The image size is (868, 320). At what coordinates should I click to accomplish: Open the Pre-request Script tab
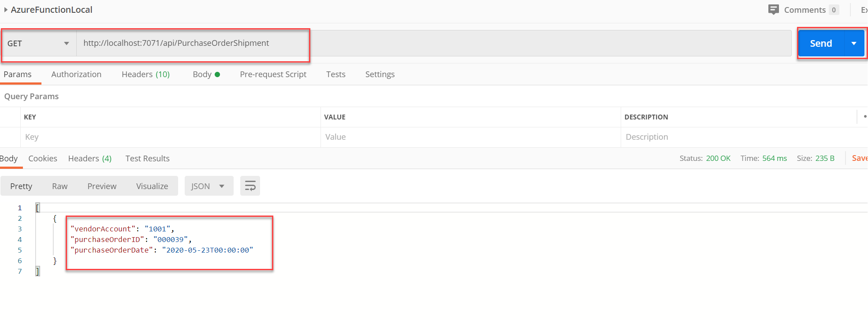click(x=273, y=74)
